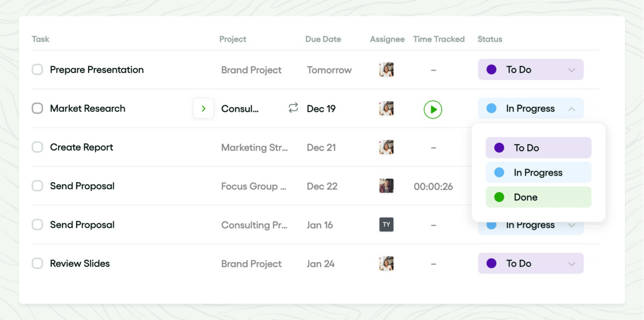Click the recurring icon on Market Research
Image resolution: width=644 pixels, height=320 pixels.
point(293,108)
